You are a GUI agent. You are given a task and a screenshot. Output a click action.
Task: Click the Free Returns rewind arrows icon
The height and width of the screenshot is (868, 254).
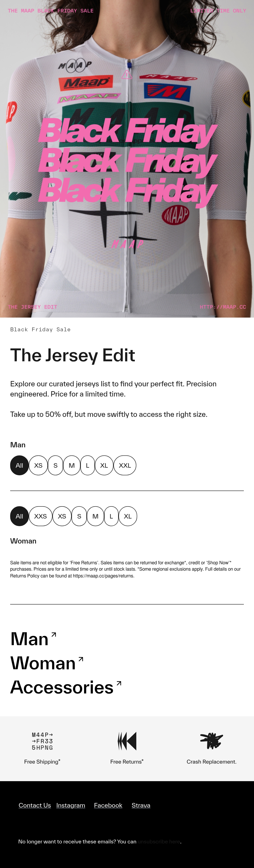pyautogui.click(x=127, y=741)
